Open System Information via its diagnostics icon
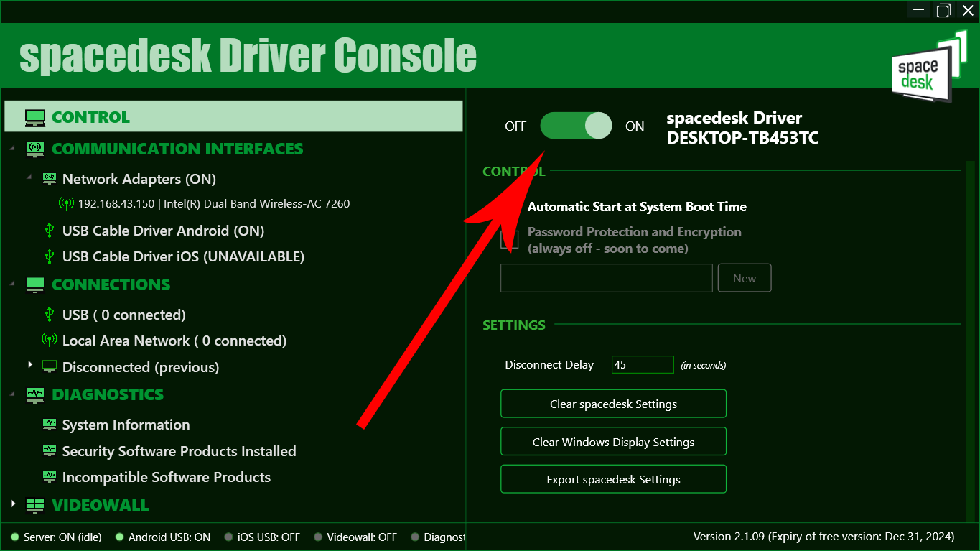 tap(49, 424)
